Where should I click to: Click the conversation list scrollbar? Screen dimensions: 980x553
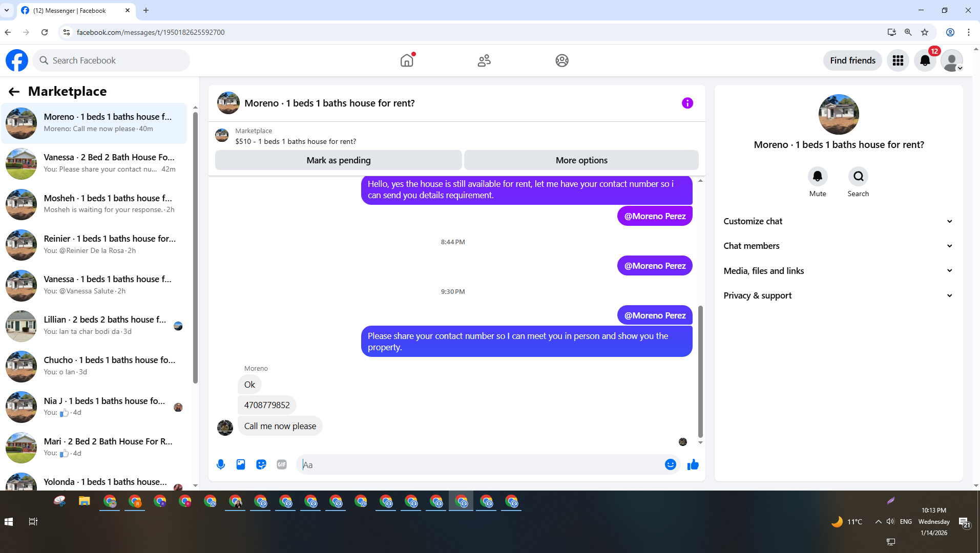click(x=195, y=248)
